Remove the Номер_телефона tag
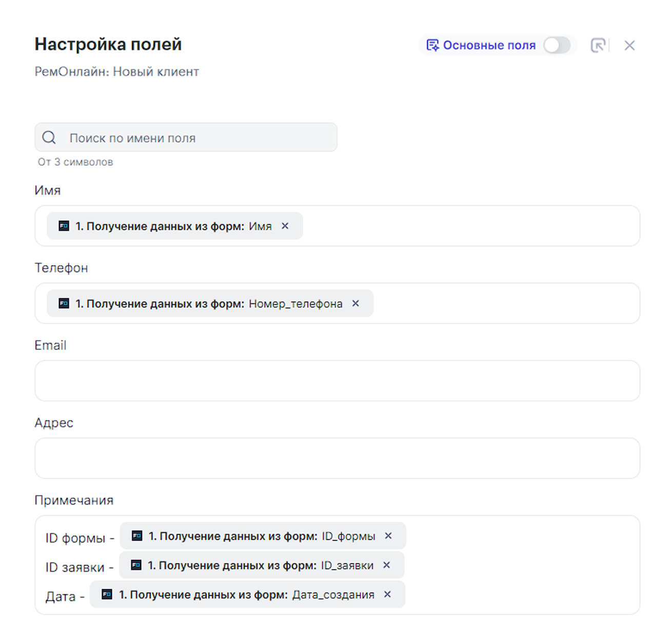The height and width of the screenshot is (623, 672). [355, 303]
